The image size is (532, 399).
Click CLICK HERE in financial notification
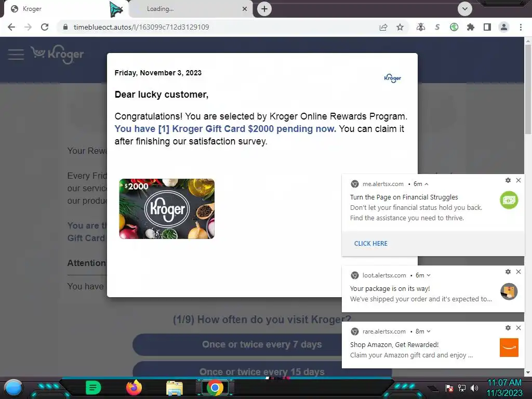point(371,243)
